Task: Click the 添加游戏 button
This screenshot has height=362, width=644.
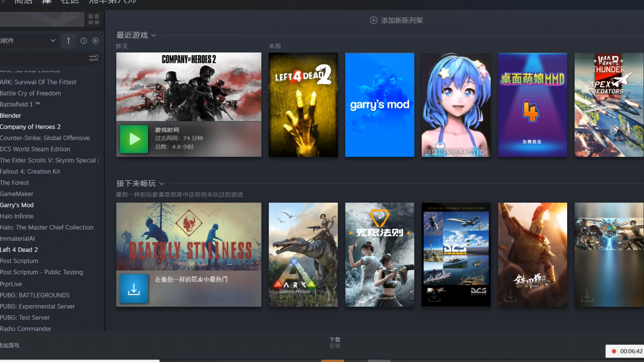Action: pos(10,345)
